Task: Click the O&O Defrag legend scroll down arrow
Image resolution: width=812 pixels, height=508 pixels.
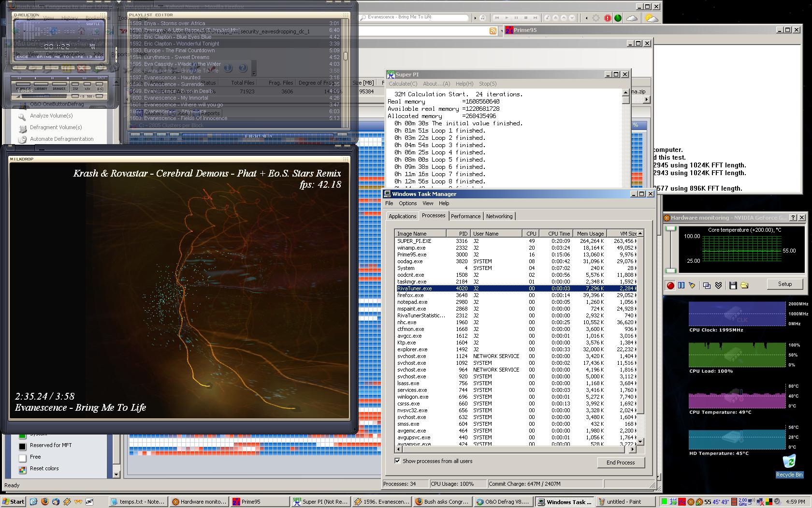Action: coord(116,474)
